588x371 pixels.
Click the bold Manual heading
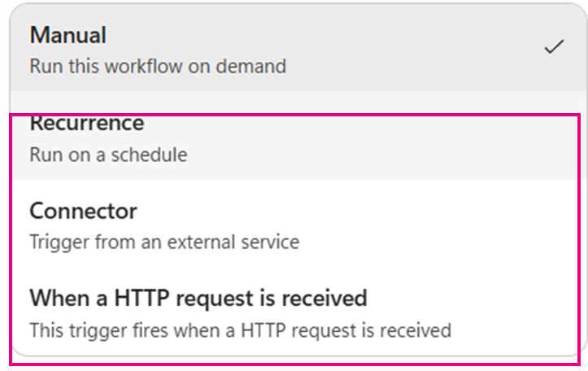[68, 35]
